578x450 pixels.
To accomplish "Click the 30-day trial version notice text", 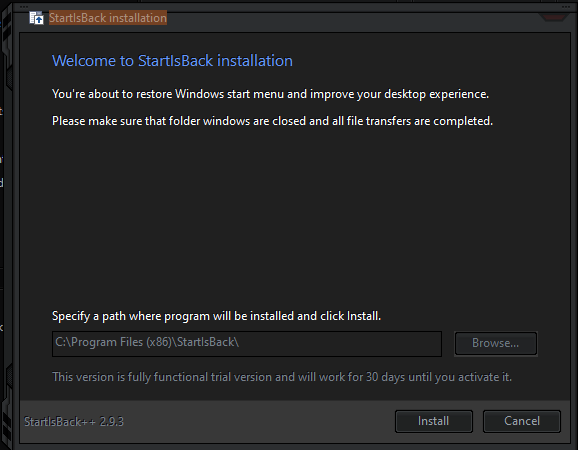I will 282,377.
